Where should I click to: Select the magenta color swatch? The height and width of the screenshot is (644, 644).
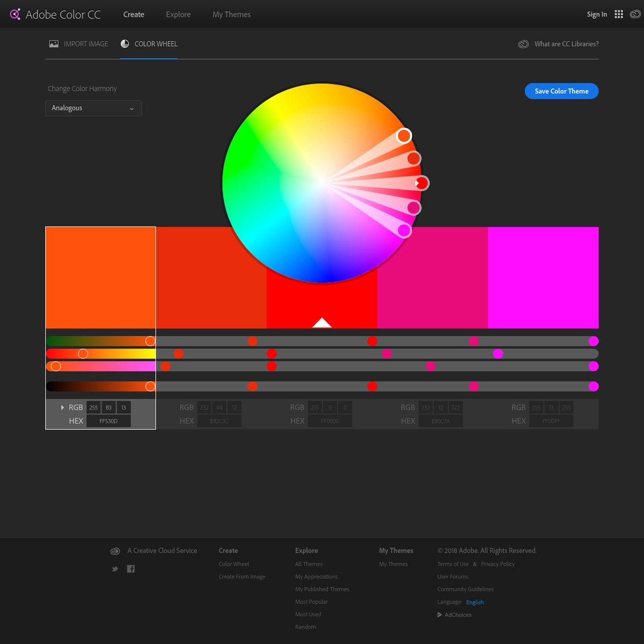coord(543,277)
